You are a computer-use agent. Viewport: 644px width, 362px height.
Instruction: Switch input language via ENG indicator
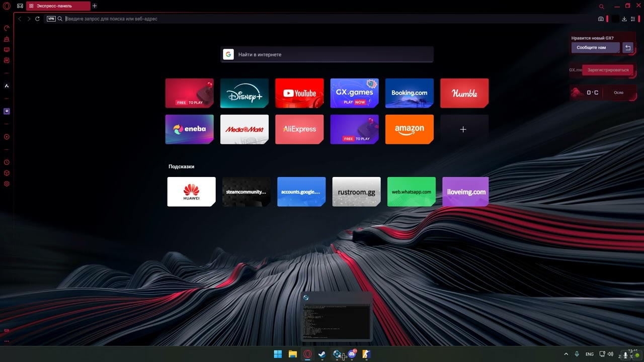point(590,354)
